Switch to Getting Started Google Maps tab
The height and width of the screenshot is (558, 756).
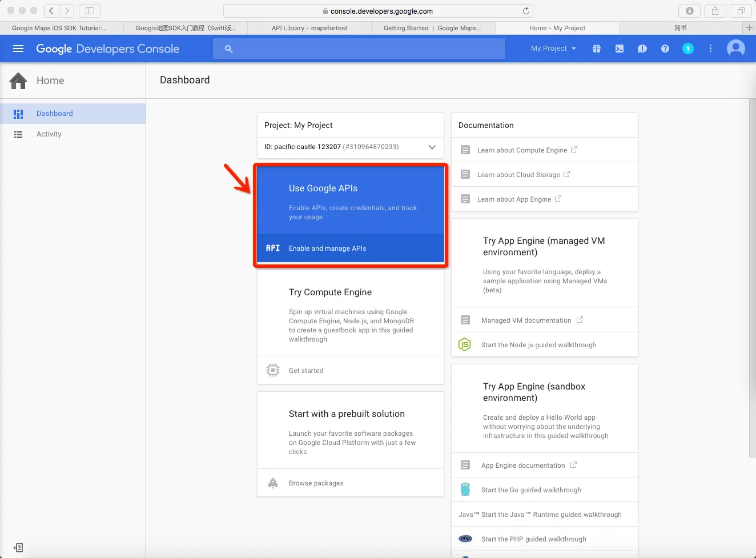click(x=433, y=27)
